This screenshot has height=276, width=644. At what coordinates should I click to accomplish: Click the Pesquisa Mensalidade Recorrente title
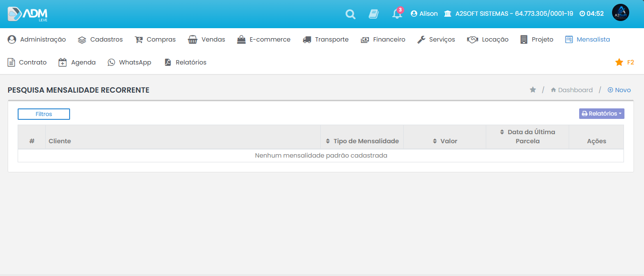(x=79, y=90)
